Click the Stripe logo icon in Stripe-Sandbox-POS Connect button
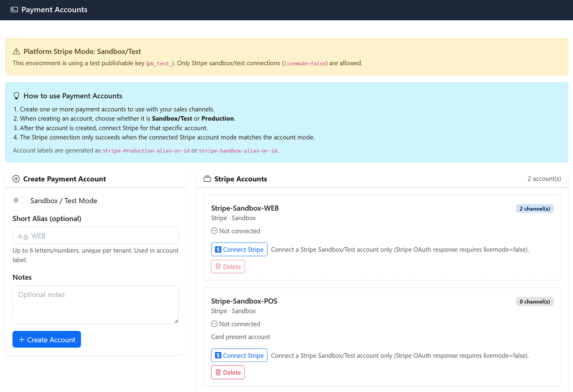 [218, 356]
